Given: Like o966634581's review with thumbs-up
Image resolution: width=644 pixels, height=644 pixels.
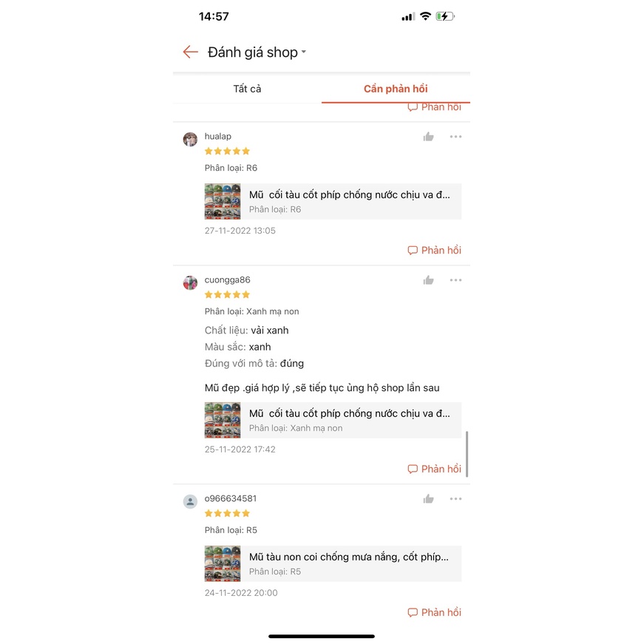Looking at the screenshot, I should (428, 499).
